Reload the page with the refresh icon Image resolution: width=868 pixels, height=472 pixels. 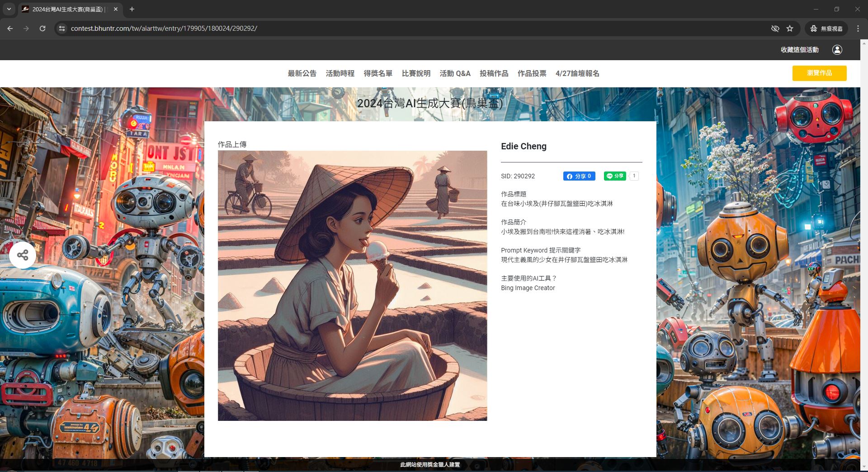(42, 29)
